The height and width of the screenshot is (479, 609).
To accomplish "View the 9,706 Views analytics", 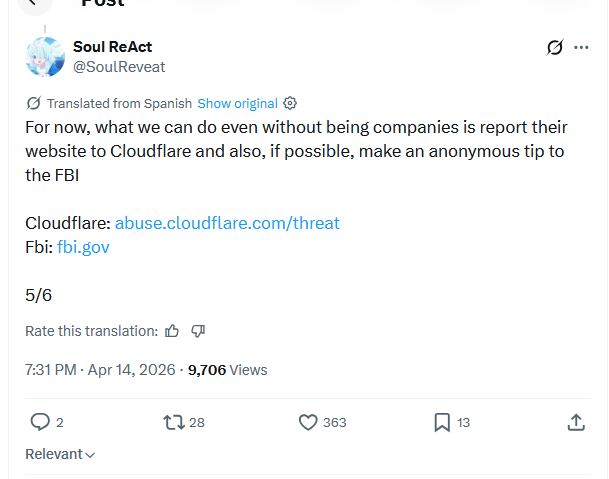I will (227, 370).
